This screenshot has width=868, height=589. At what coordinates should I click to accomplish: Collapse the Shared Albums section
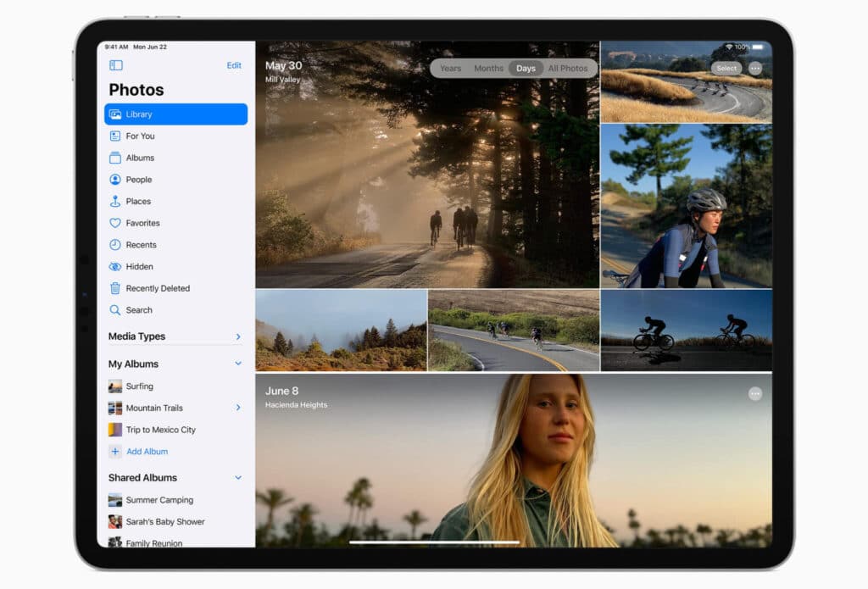click(x=238, y=477)
